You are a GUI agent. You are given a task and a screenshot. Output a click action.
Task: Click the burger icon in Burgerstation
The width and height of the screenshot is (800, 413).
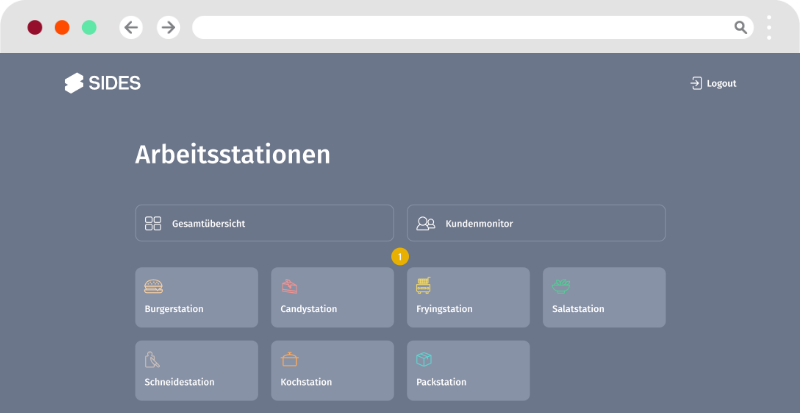154,286
